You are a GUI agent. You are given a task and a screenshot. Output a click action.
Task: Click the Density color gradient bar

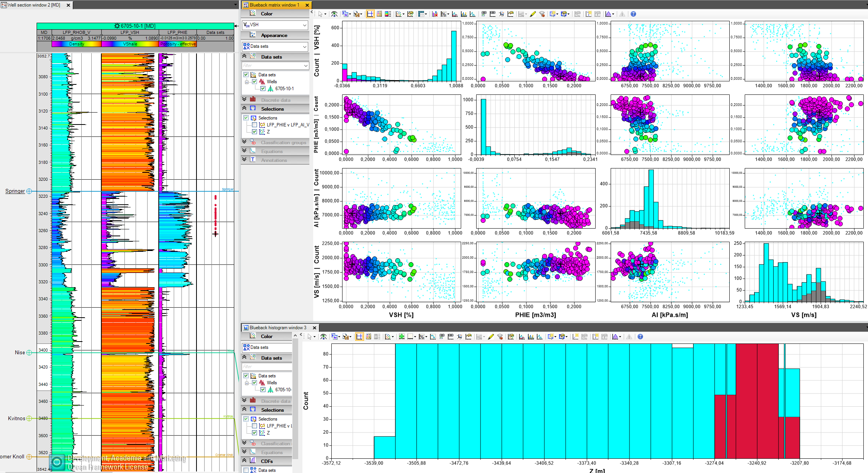(x=76, y=44)
